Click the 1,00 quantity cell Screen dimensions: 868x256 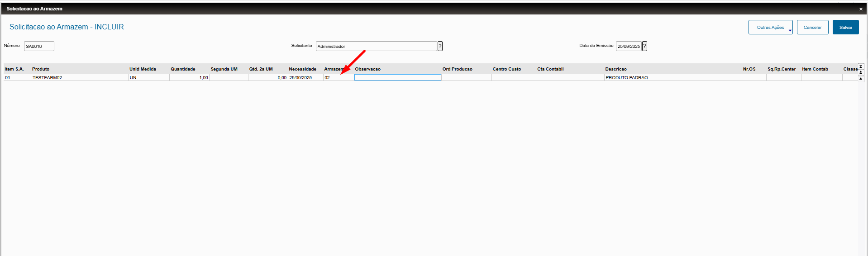(189, 78)
